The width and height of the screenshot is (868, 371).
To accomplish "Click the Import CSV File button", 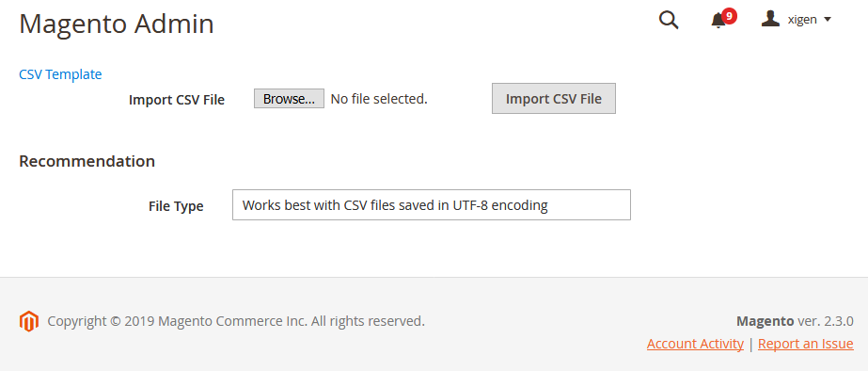I will [554, 99].
